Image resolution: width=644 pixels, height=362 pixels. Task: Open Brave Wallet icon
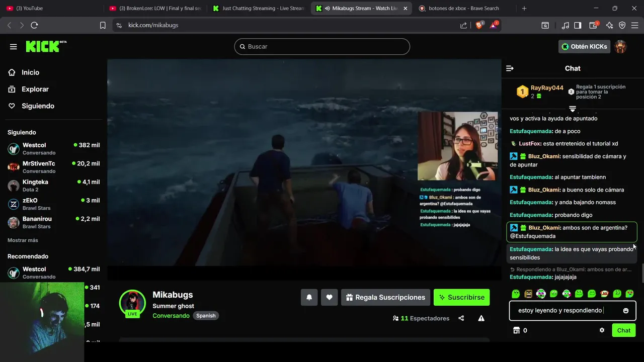click(x=594, y=25)
